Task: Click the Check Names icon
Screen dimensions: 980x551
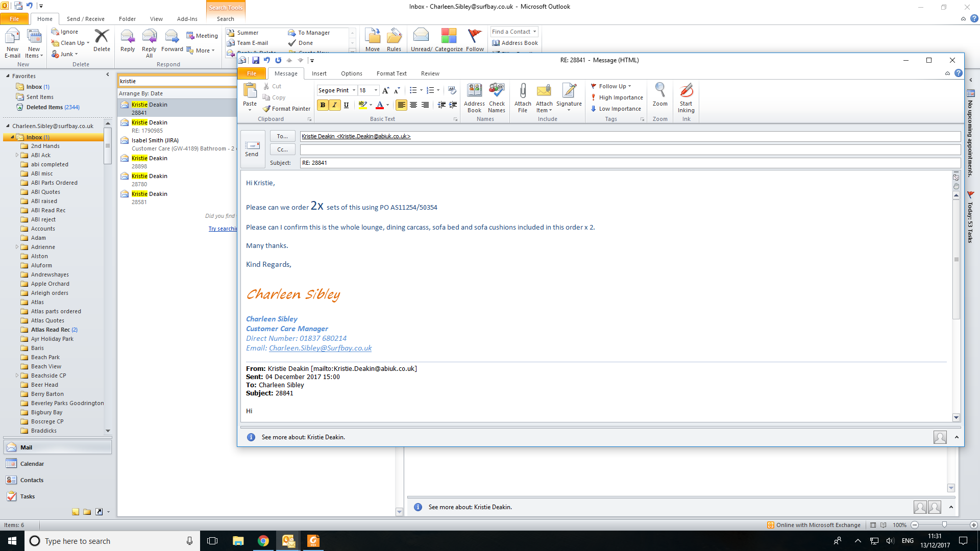Action: [x=496, y=97]
